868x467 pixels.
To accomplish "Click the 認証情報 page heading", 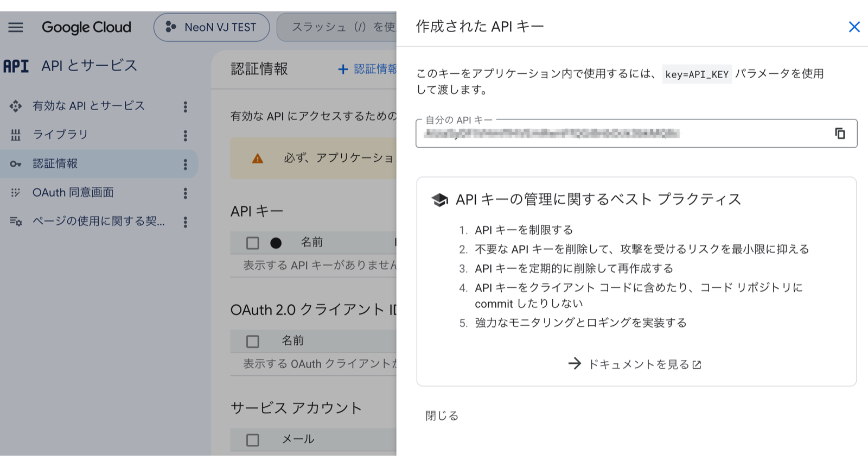I will 259,69.
